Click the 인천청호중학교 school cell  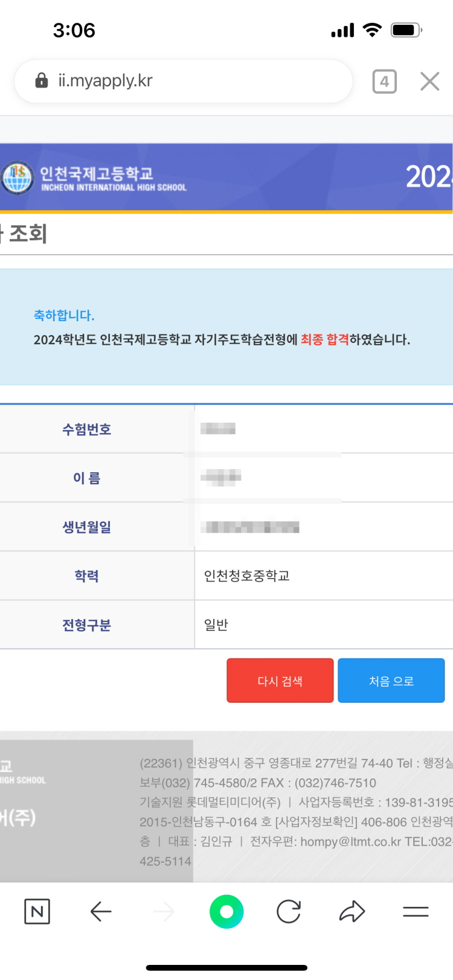(247, 575)
